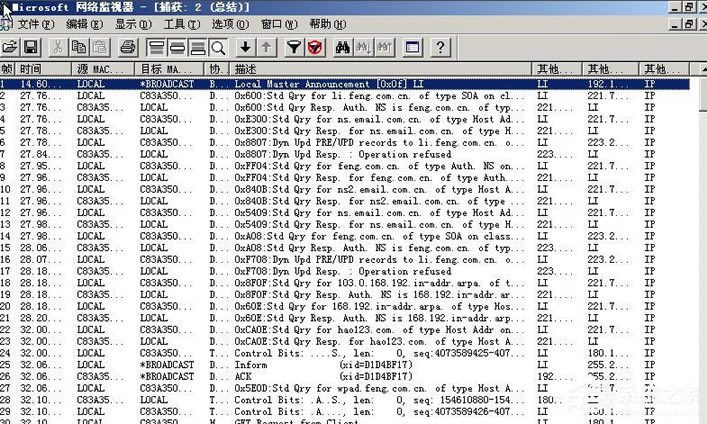Open the 帮助(H) menu
The image size is (707, 424).
point(328,24)
